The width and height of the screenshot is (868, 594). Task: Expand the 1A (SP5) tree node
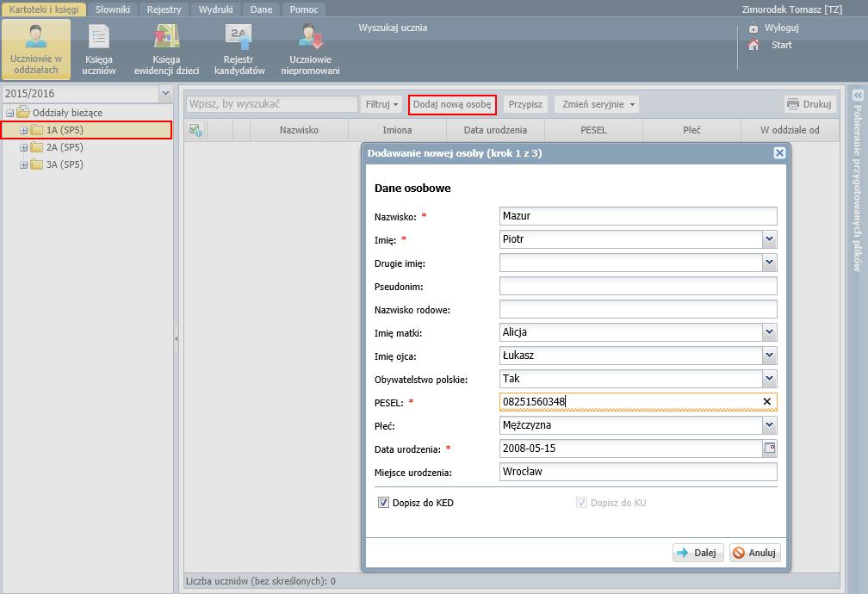pos(24,131)
